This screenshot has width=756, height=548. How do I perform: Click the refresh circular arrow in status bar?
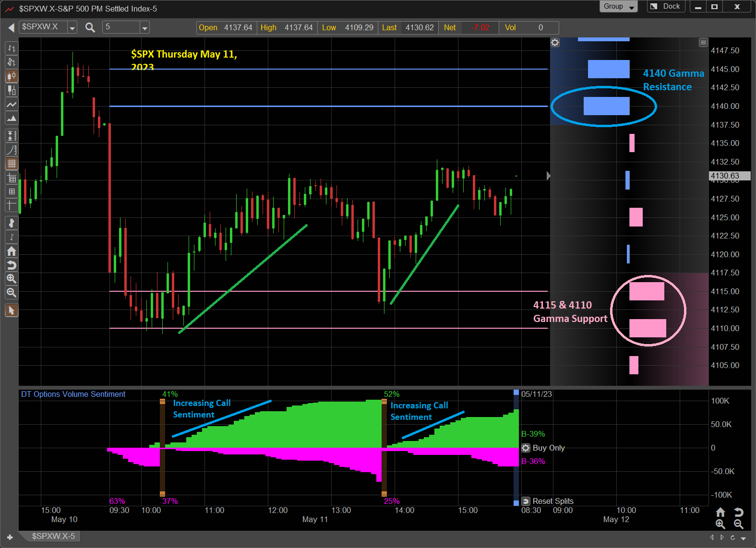(x=732, y=537)
